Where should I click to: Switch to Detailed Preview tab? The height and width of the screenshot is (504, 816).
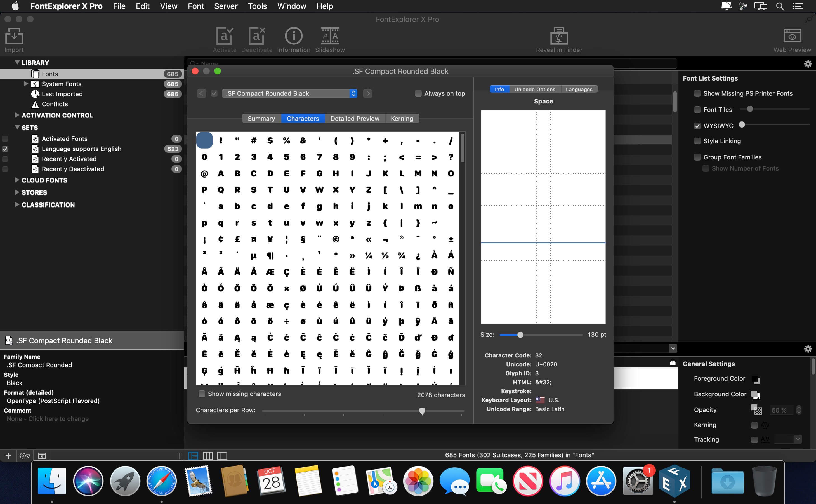(x=355, y=119)
